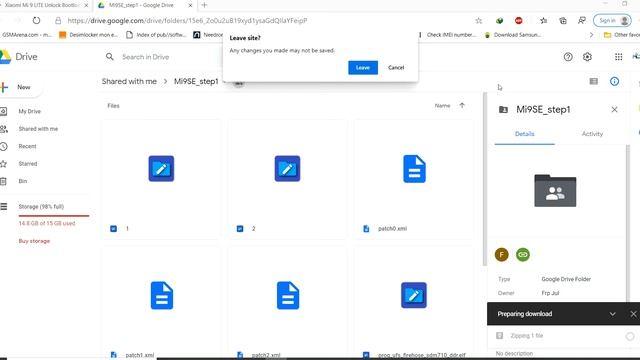640x360 pixels.
Task: Click the shared folder icon in details
Action: tap(555, 191)
